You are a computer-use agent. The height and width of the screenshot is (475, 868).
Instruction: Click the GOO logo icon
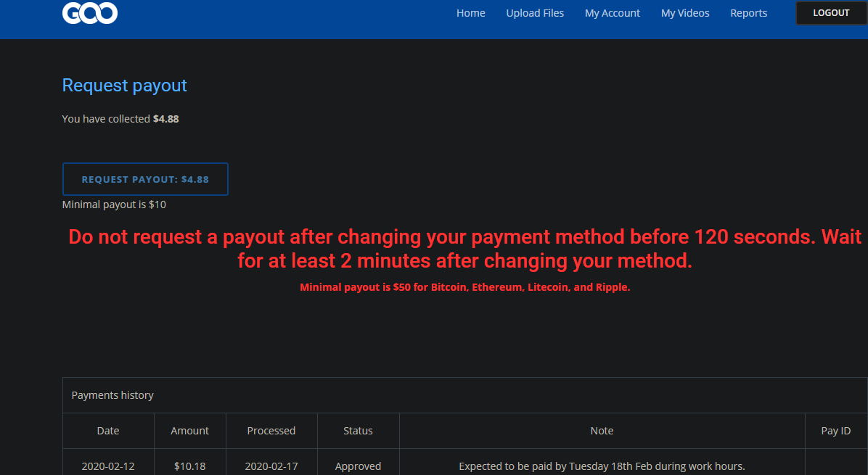(x=90, y=13)
